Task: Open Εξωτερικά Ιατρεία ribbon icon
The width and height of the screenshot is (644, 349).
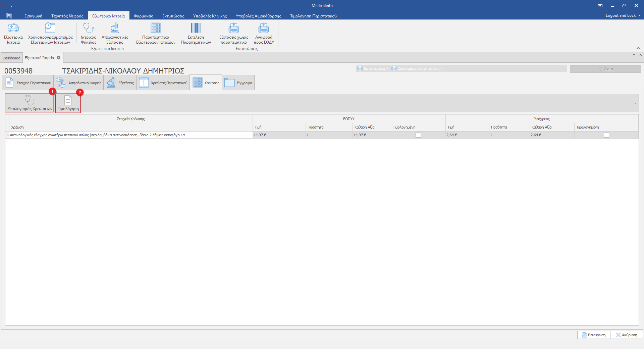Action: pyautogui.click(x=13, y=34)
